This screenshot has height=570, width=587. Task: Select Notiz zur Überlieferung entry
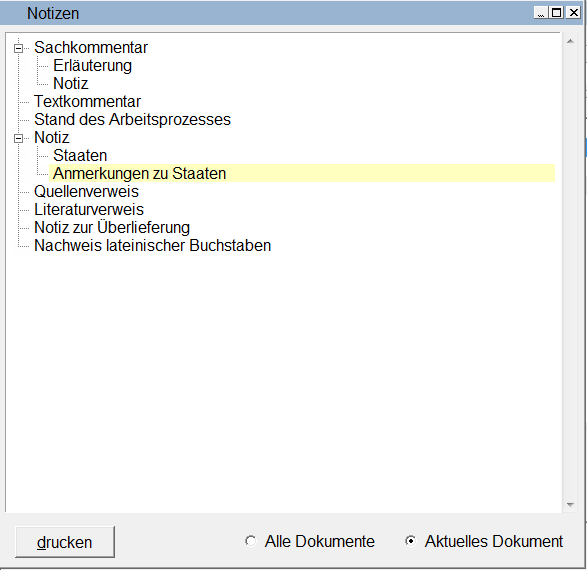(x=112, y=227)
